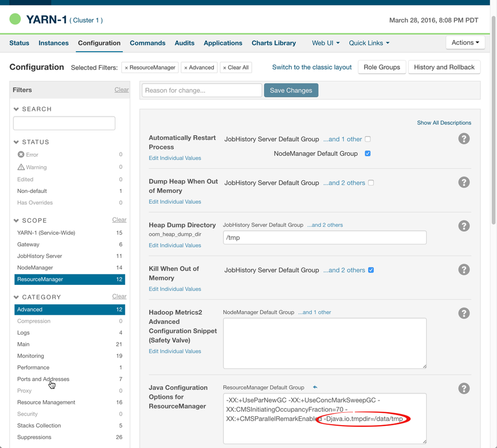Click the filter search text box

point(64,123)
